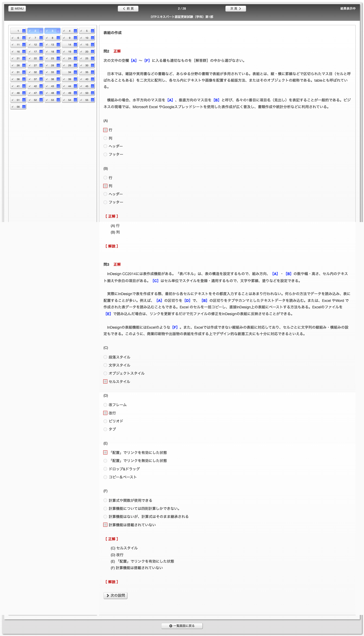Click the blue [F] blank marker in 問3 text
The height and width of the screenshot is (636, 364).
point(175,327)
